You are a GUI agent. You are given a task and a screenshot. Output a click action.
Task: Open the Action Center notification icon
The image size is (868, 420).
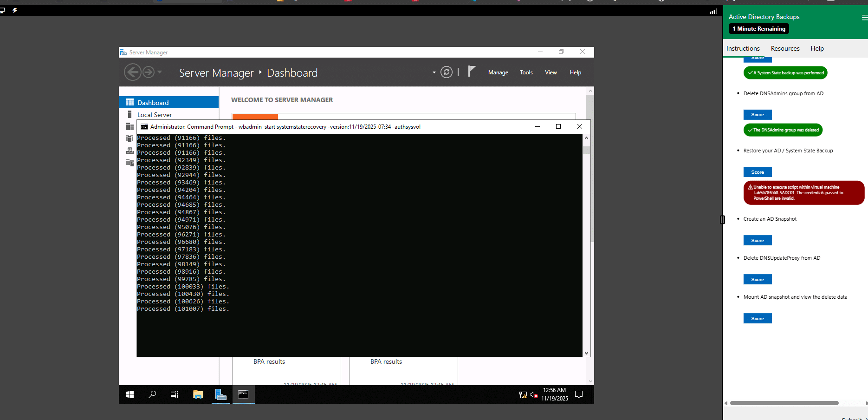(x=579, y=394)
